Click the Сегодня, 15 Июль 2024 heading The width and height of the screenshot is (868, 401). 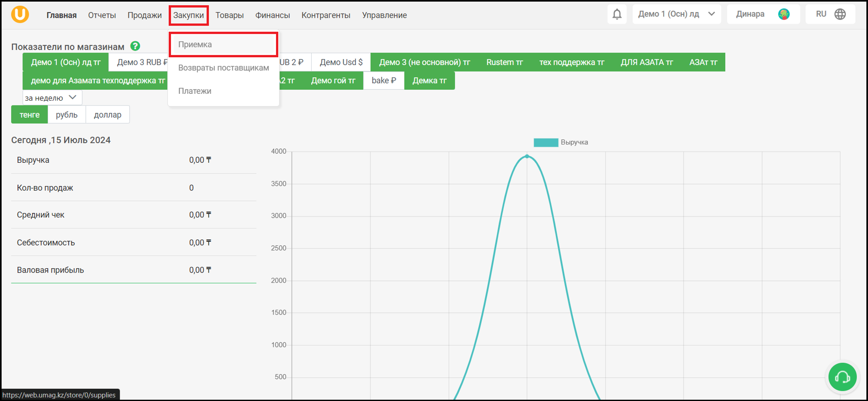(61, 140)
